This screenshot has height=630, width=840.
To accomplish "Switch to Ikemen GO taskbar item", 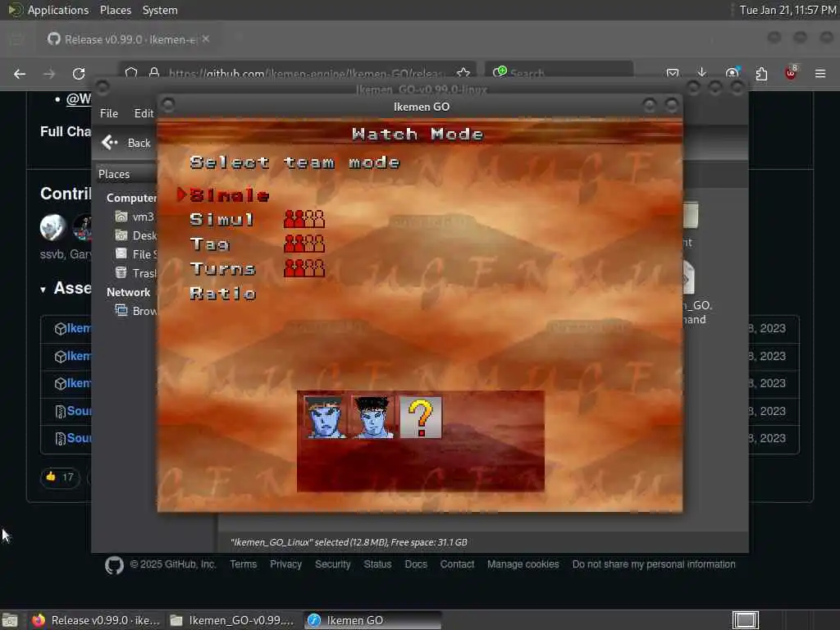I will pyautogui.click(x=373, y=620).
